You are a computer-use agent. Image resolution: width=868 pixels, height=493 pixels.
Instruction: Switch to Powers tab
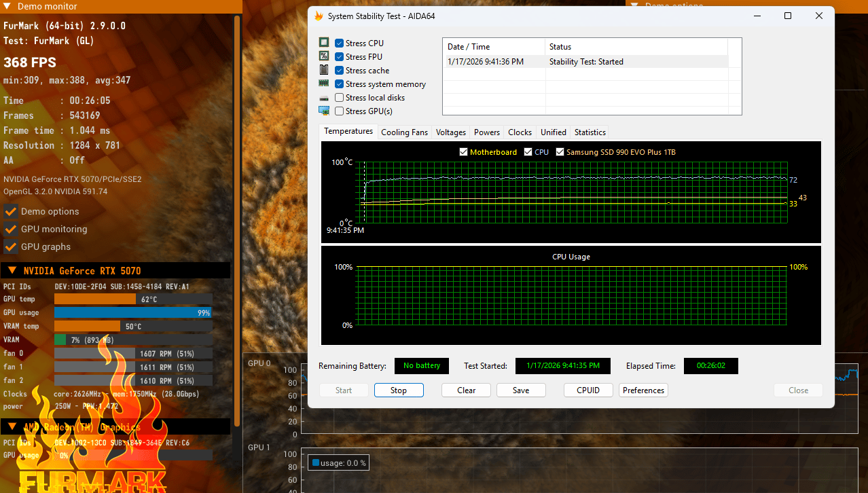click(487, 132)
